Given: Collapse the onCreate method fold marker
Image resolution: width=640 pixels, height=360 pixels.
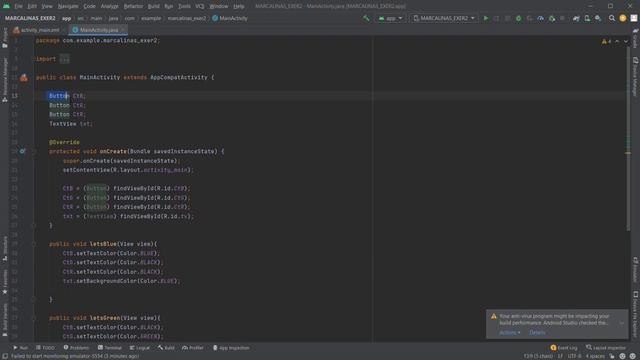Looking at the screenshot, I should point(34,151).
